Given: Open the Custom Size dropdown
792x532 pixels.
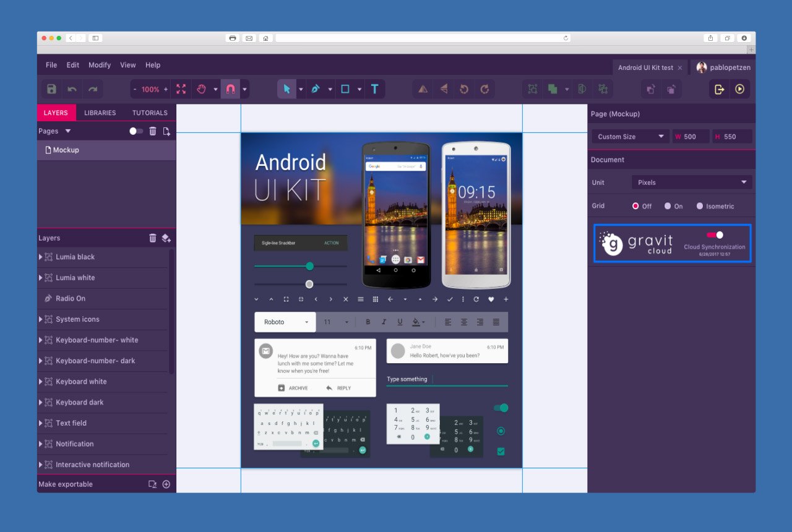Looking at the screenshot, I should coord(629,136).
